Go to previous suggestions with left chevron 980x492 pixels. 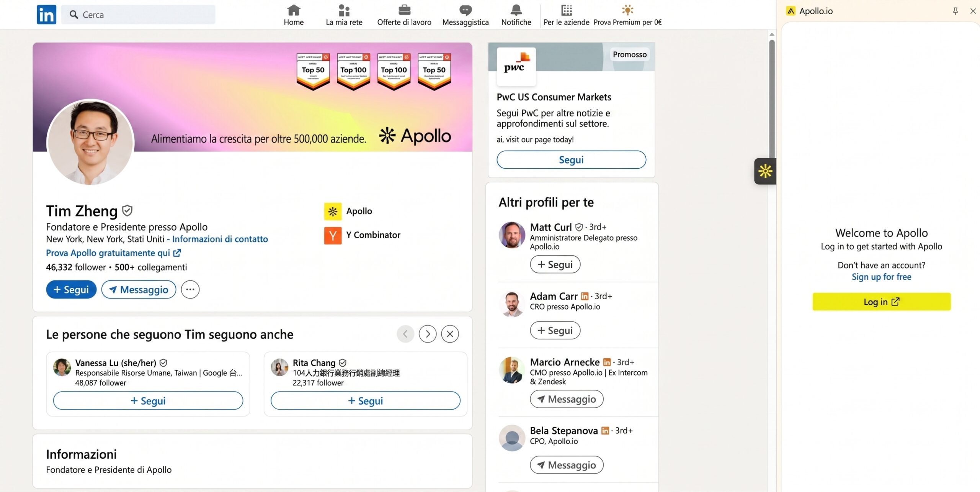[405, 334]
